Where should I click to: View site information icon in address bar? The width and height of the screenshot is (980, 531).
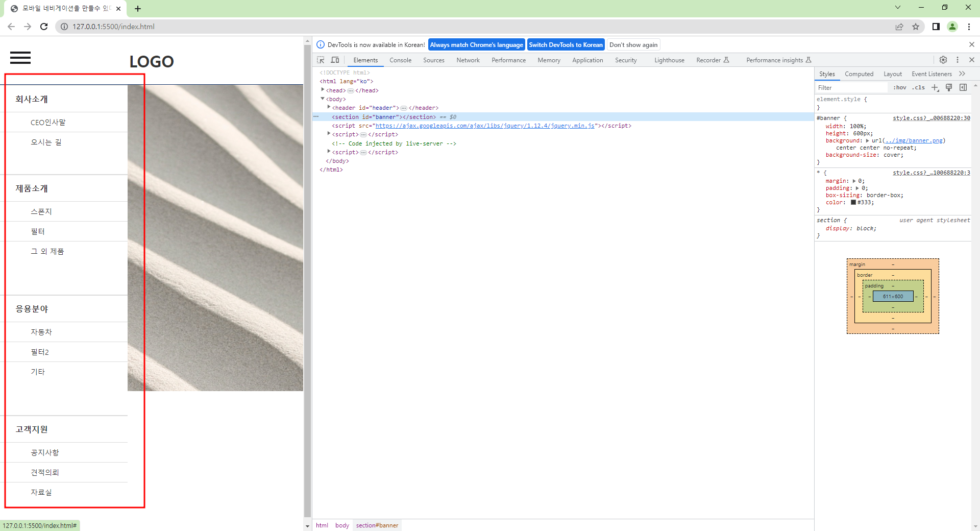tap(64, 27)
